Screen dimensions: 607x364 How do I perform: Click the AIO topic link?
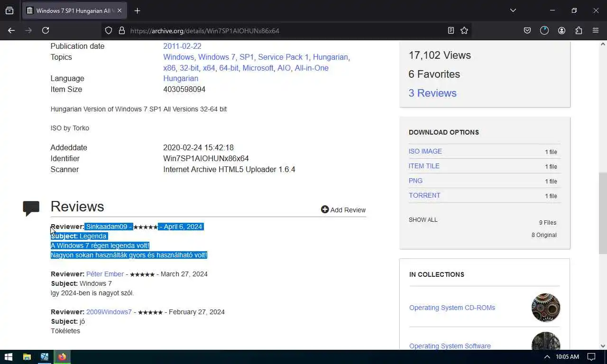pos(284,68)
